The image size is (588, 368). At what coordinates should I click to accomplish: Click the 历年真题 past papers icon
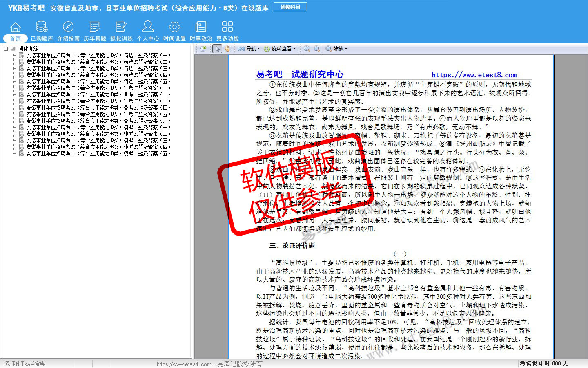coord(95,31)
